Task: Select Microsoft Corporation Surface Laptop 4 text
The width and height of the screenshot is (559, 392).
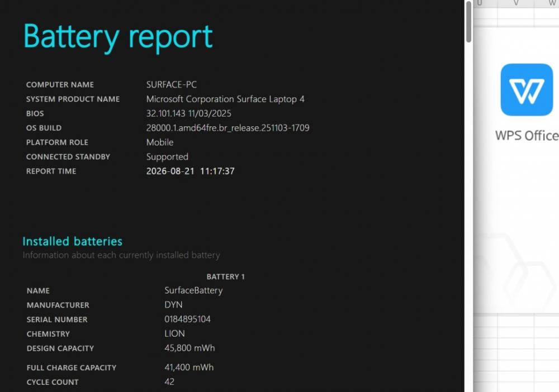Action: point(225,99)
